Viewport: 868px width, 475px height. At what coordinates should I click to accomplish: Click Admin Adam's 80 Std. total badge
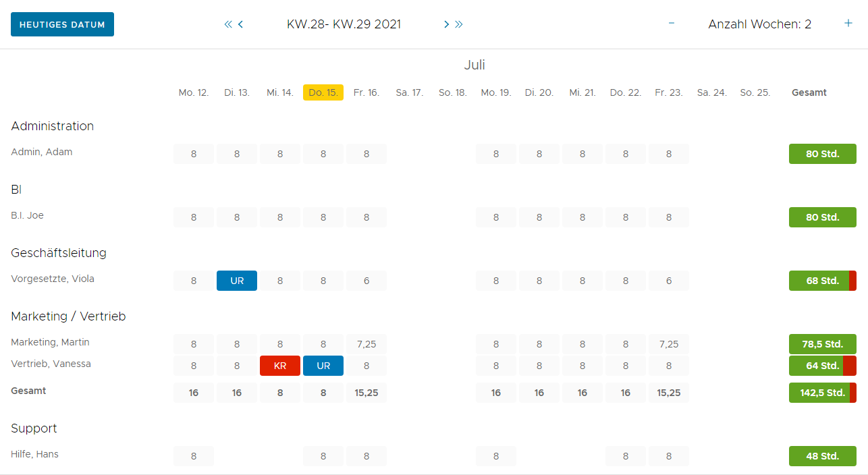[x=822, y=154]
